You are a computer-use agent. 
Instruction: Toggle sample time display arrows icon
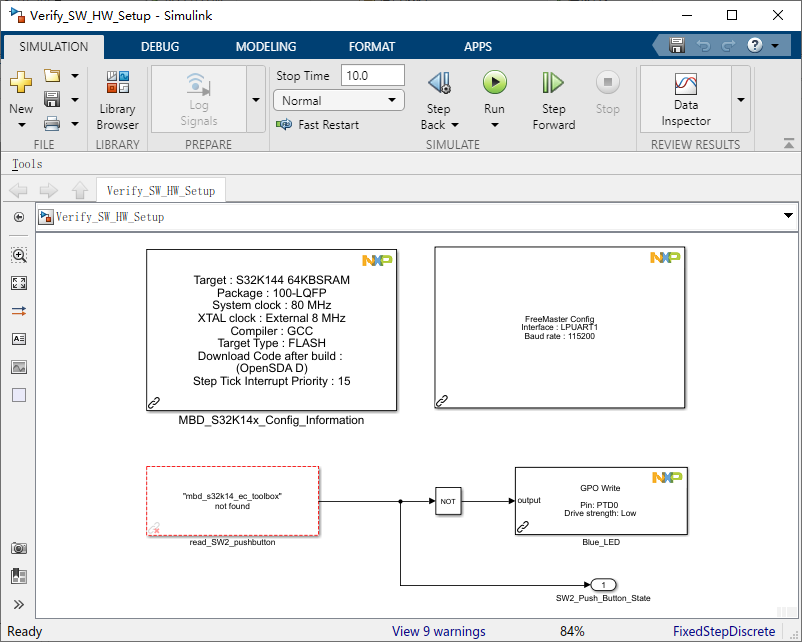tap(19, 311)
